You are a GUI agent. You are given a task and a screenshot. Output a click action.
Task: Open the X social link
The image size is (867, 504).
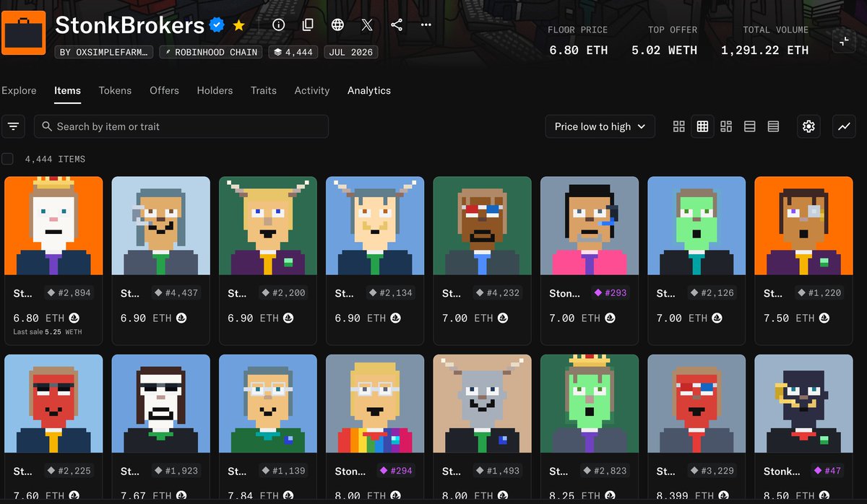coord(367,25)
